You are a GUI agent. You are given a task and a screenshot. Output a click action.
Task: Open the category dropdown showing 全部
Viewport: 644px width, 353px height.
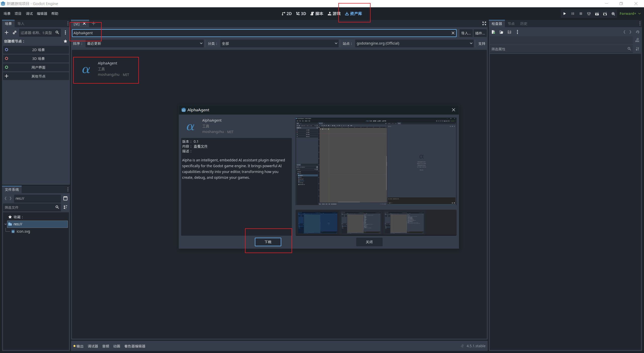click(x=279, y=43)
